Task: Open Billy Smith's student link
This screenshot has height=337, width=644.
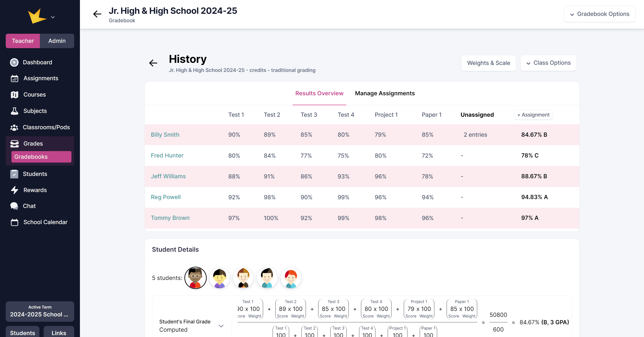Action: point(165,135)
